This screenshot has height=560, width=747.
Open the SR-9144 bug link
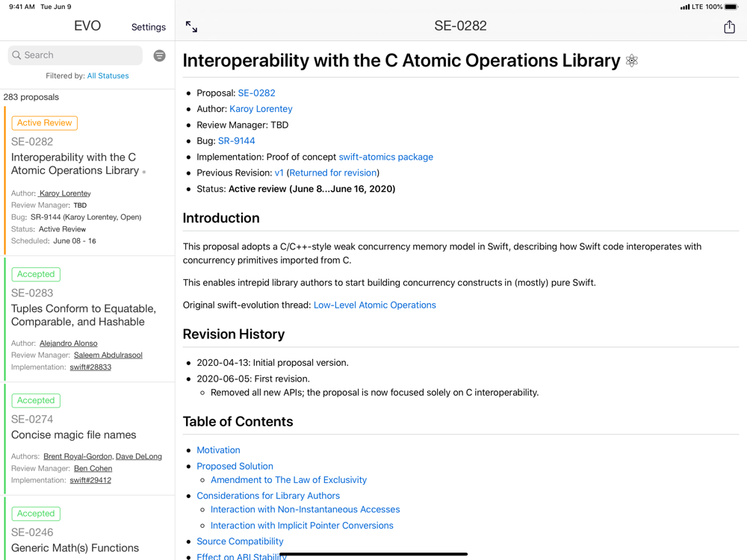tap(236, 140)
